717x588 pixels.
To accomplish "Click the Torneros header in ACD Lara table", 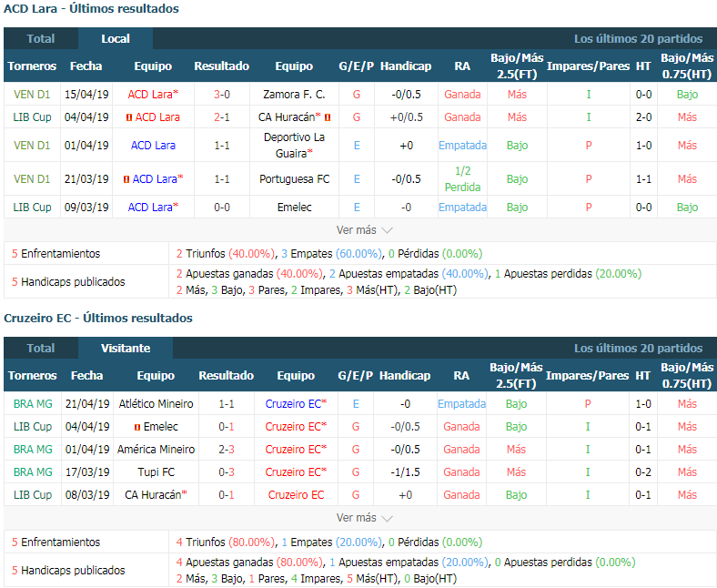I will point(32,66).
